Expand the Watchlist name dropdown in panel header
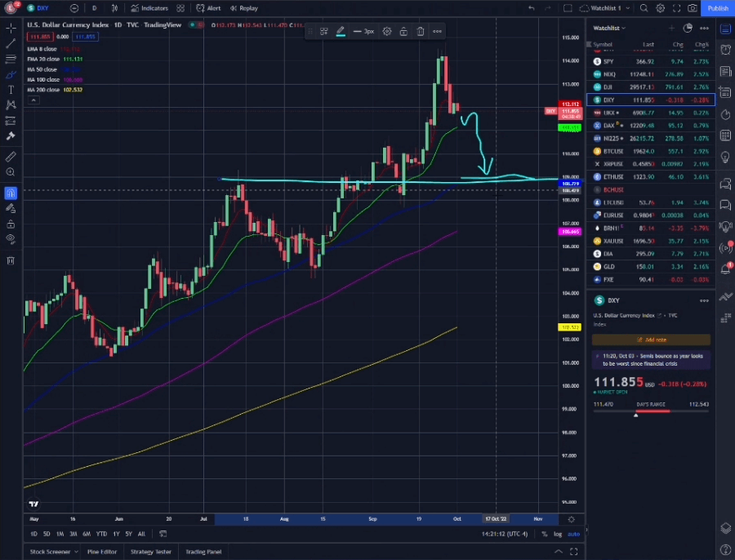The width and height of the screenshot is (735, 560). (x=609, y=28)
